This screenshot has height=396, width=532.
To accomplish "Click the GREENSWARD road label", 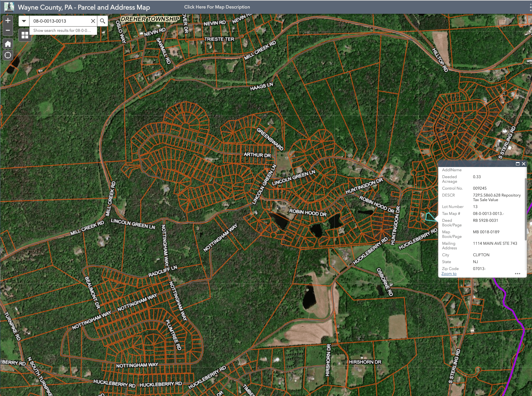I will pyautogui.click(x=270, y=139).
